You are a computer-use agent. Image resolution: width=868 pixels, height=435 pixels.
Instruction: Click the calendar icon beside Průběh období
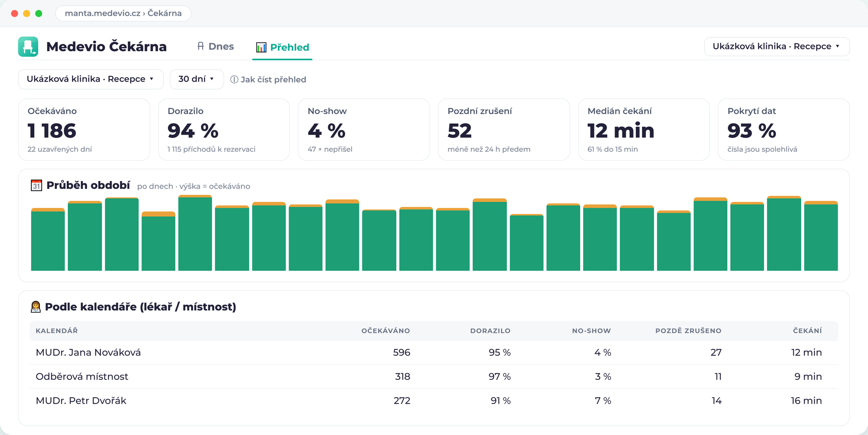point(36,185)
